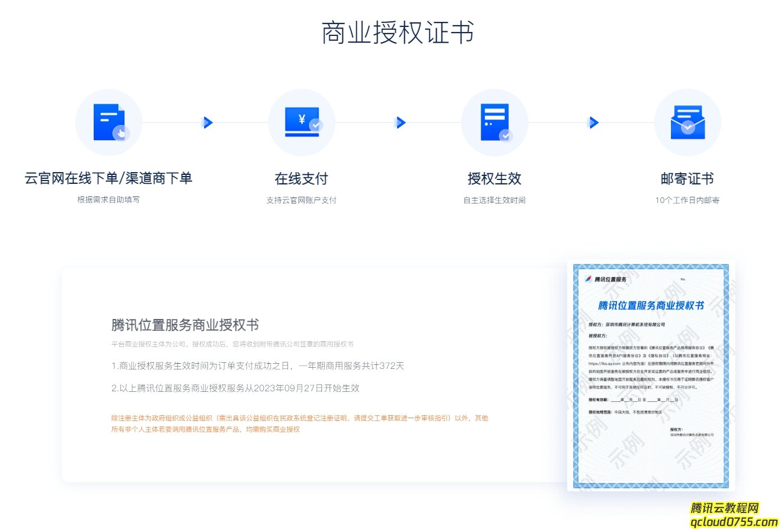Viewport: 782px width, 532px height.
Task: Click arrow between payment and authorization steps
Action: click(401, 122)
